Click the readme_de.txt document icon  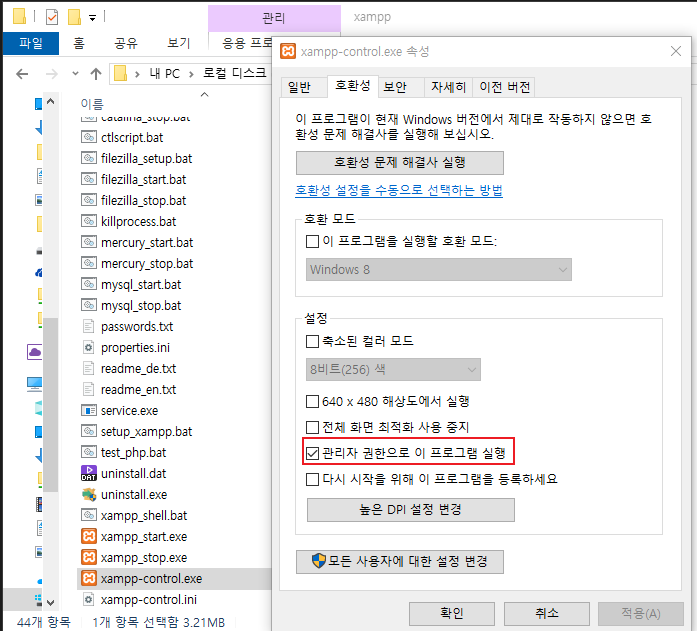[x=89, y=368]
